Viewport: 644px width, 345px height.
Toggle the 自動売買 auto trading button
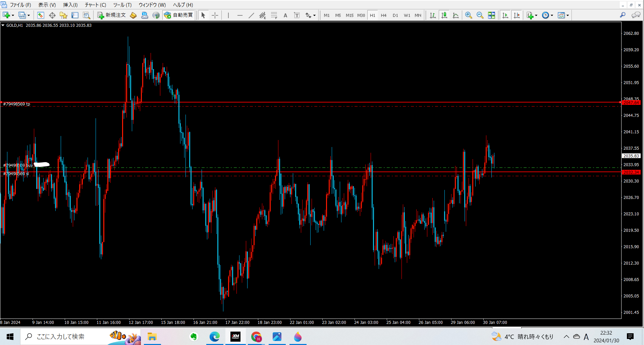click(178, 15)
